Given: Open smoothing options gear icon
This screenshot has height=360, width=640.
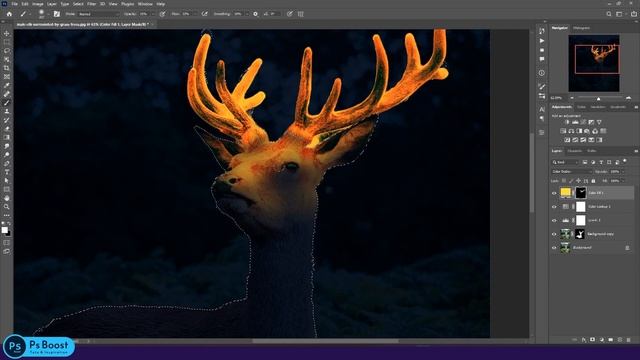Looking at the screenshot, I should pos(256,14).
